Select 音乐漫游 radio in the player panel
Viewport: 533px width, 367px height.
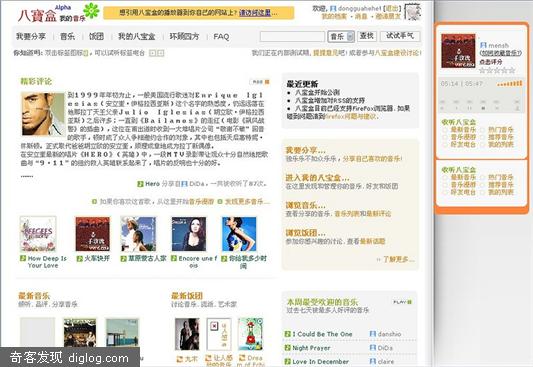pos(445,137)
